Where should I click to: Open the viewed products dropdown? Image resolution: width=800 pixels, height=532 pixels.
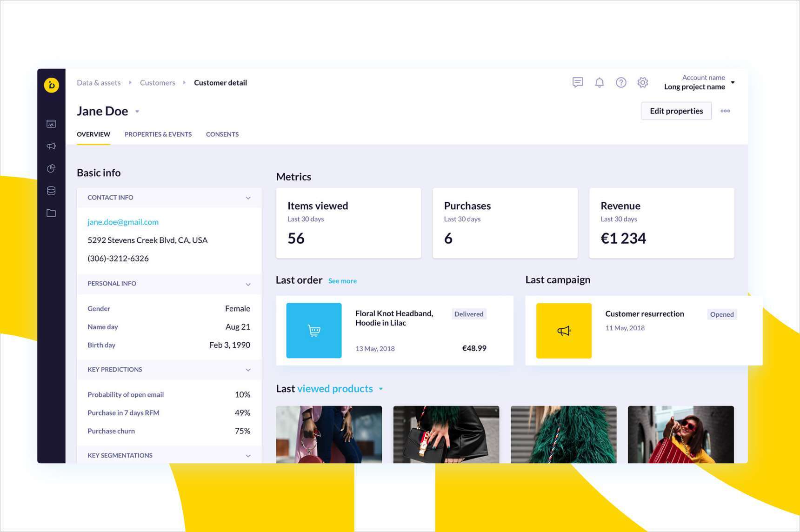[381, 389]
